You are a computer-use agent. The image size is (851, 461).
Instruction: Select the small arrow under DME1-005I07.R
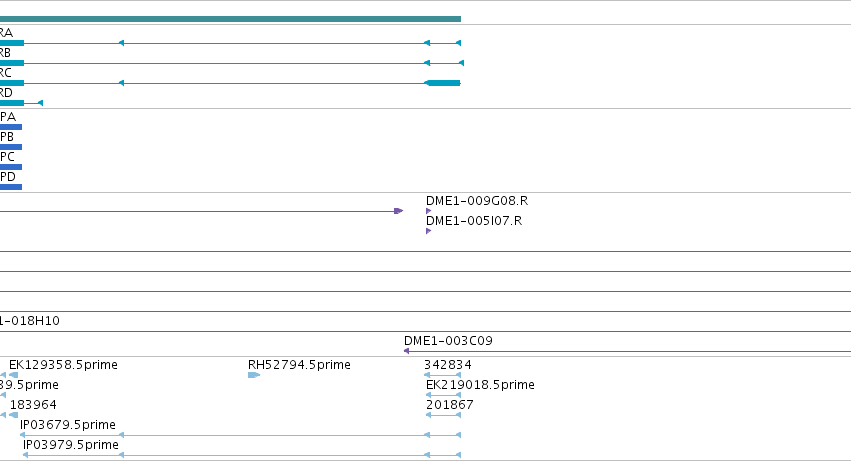pyautogui.click(x=429, y=231)
